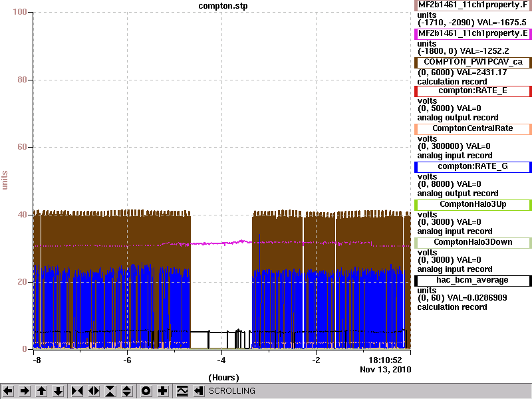
Task: Click the plus icon in toolbar
Action: pos(162,391)
